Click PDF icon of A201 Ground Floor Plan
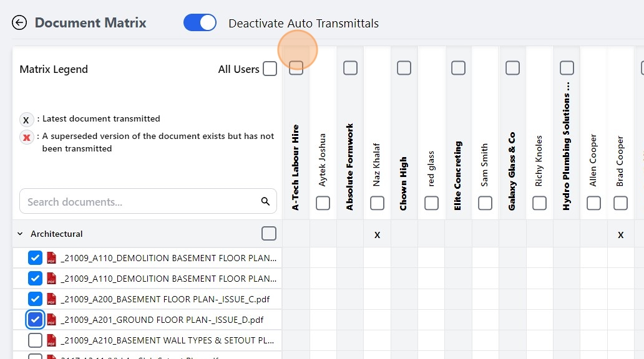644x359 pixels. click(x=52, y=320)
